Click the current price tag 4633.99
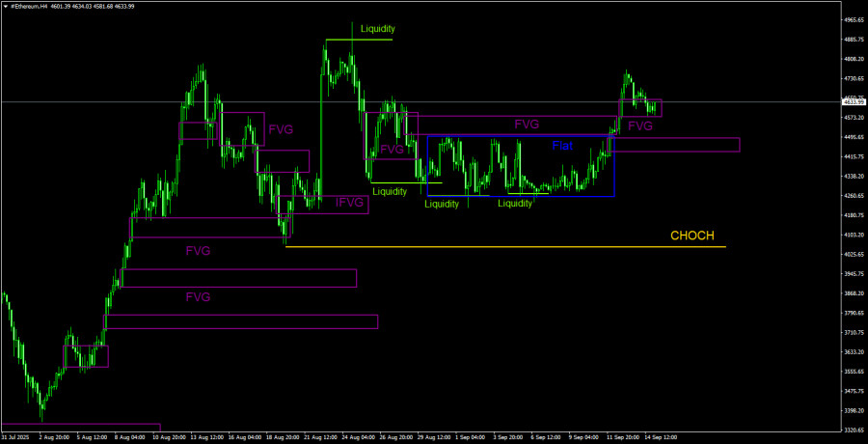 [x=854, y=101]
